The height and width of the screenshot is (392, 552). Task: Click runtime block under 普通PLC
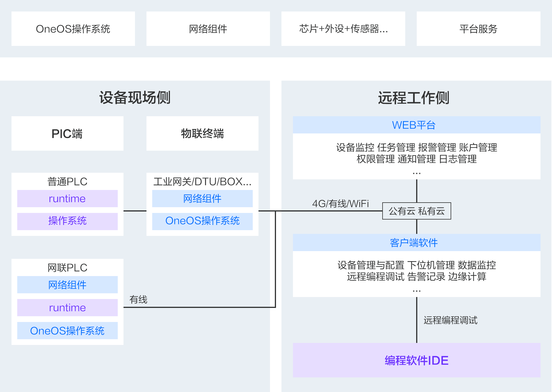(67, 199)
